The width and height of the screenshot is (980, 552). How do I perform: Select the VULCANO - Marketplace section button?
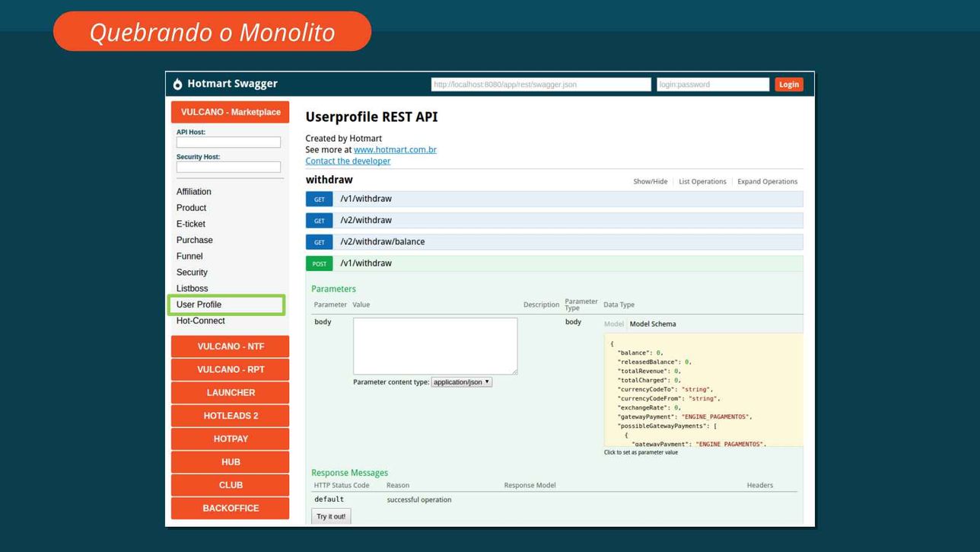(231, 112)
